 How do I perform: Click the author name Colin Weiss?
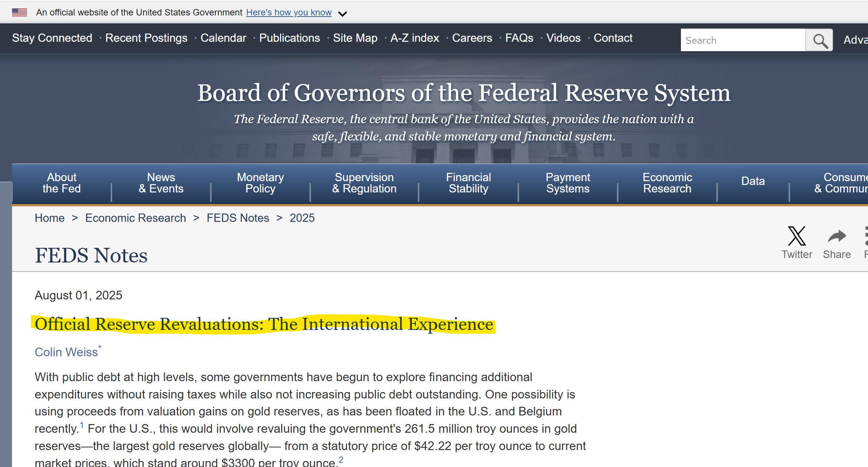tap(66, 352)
